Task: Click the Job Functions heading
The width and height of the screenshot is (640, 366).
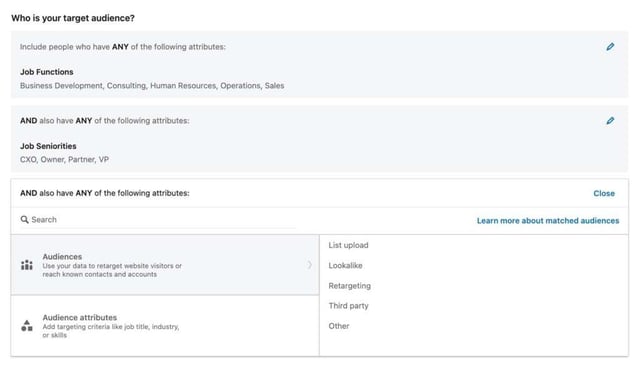Action: click(47, 72)
